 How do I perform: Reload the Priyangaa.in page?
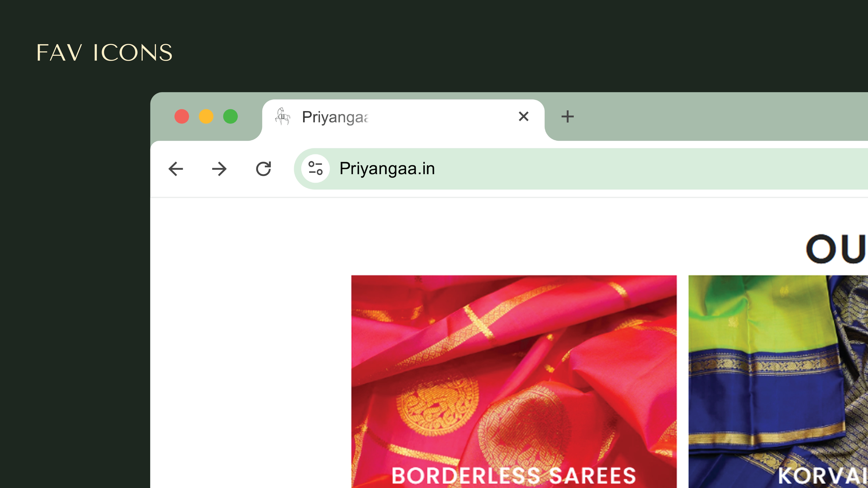tap(264, 169)
